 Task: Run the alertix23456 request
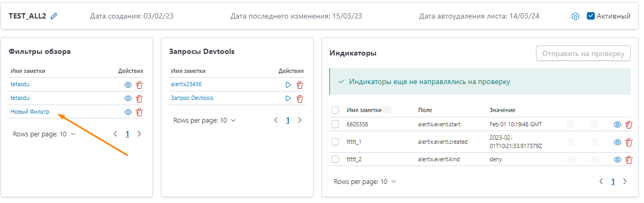point(288,85)
